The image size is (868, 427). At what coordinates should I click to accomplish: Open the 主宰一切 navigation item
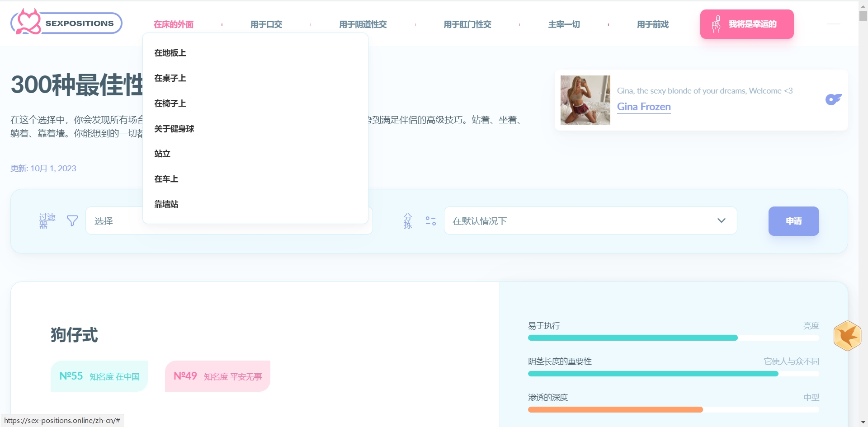pyautogui.click(x=564, y=24)
